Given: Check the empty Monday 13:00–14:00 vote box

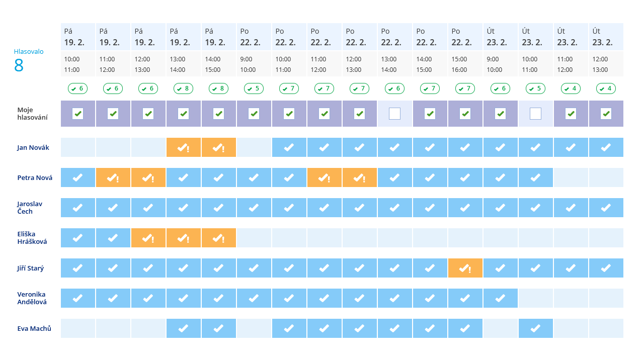Looking at the screenshot, I should [x=395, y=114].
